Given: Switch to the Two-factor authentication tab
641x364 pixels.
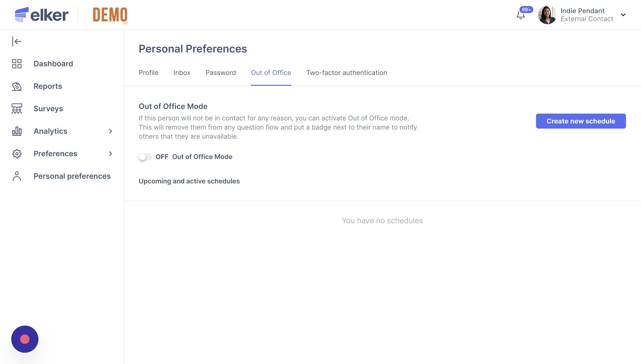Looking at the screenshot, I should click(347, 73).
